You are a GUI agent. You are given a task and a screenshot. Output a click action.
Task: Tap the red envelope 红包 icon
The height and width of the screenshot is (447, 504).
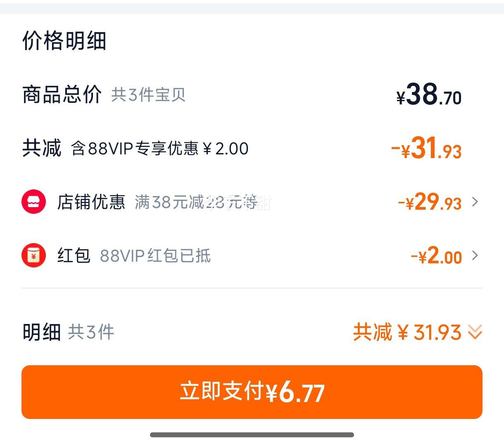tap(33, 255)
